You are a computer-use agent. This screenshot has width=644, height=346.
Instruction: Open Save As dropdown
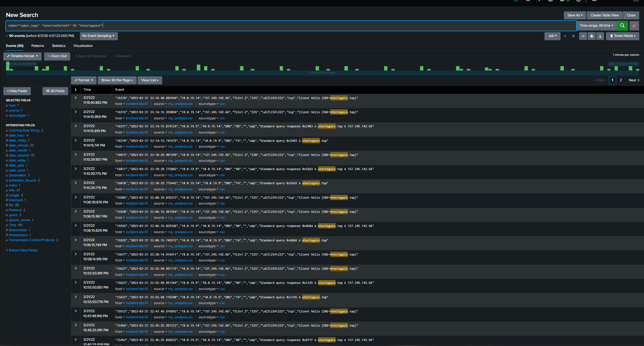coord(575,15)
